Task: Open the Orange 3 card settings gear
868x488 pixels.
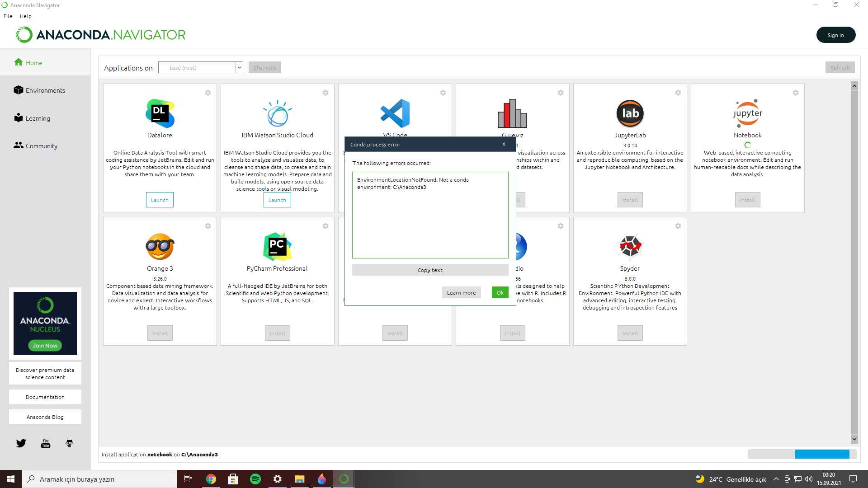Action: pos(208,226)
